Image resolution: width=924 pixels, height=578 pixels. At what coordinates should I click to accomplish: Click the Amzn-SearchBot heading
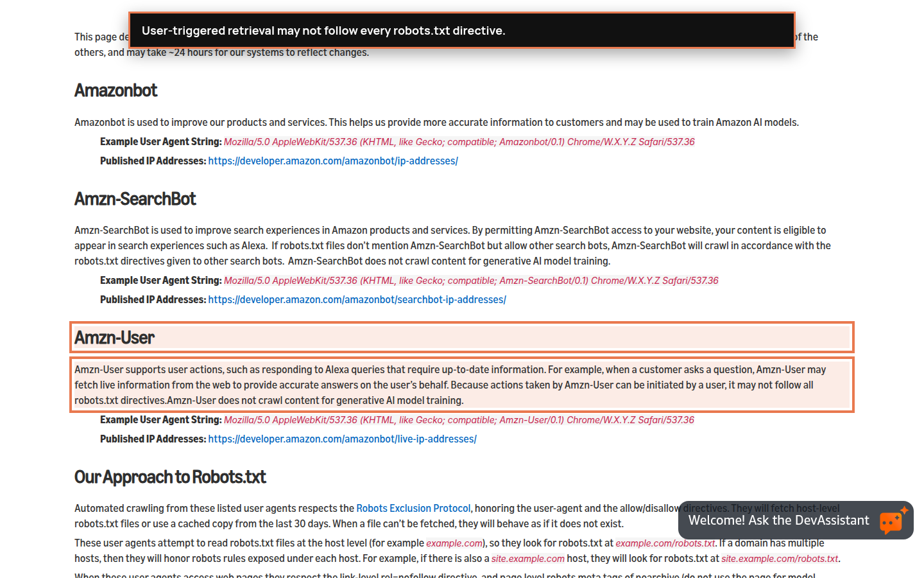[x=135, y=199]
